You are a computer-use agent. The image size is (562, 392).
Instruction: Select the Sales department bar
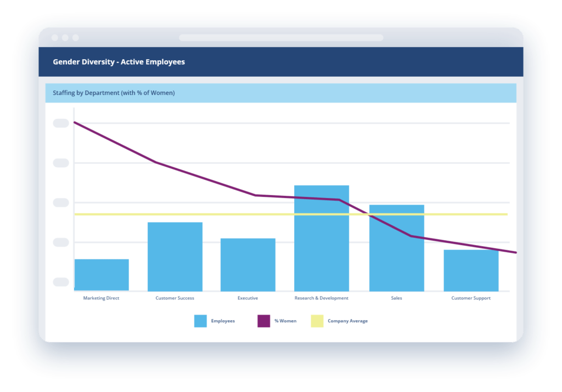[397, 248]
